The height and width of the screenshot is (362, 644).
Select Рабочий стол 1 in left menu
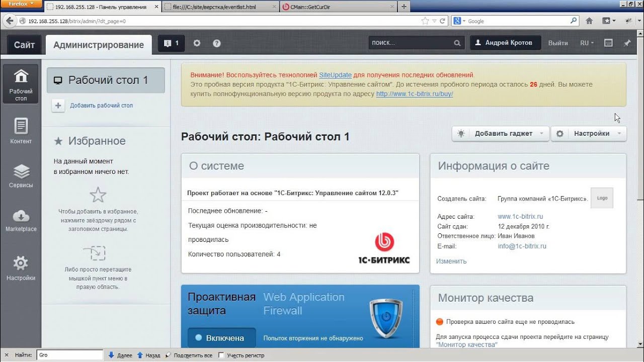coord(106,80)
